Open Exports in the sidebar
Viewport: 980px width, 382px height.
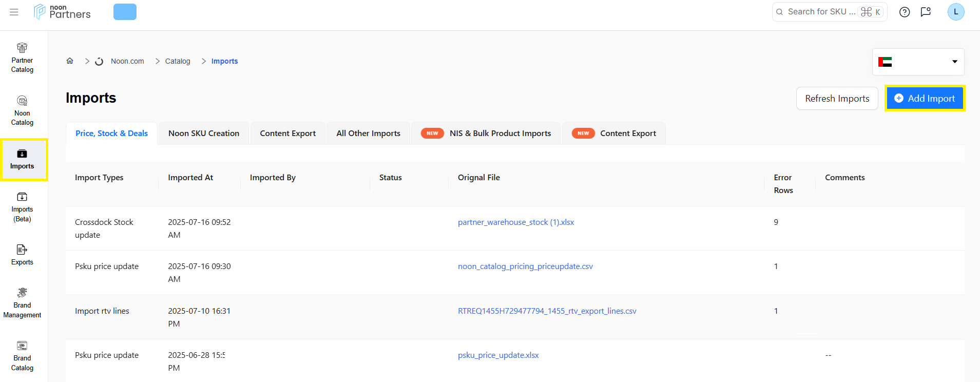click(x=22, y=255)
